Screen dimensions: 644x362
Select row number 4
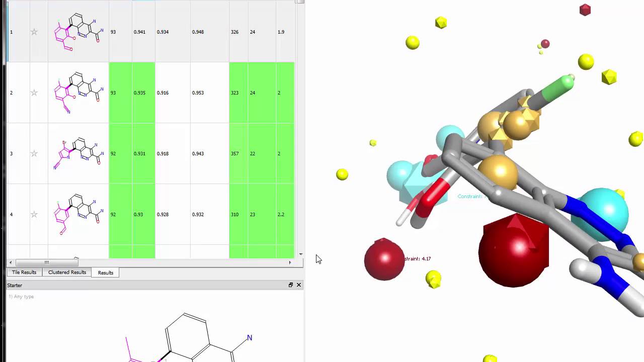(11, 214)
